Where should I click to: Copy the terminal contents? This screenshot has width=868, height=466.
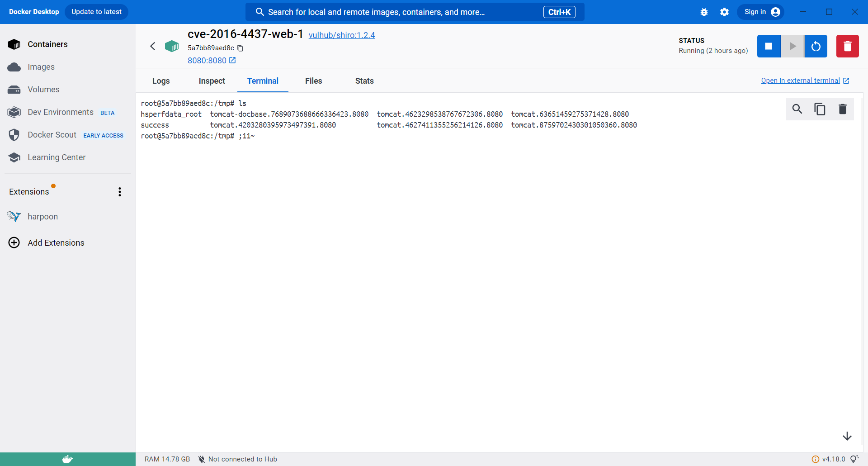(820, 109)
